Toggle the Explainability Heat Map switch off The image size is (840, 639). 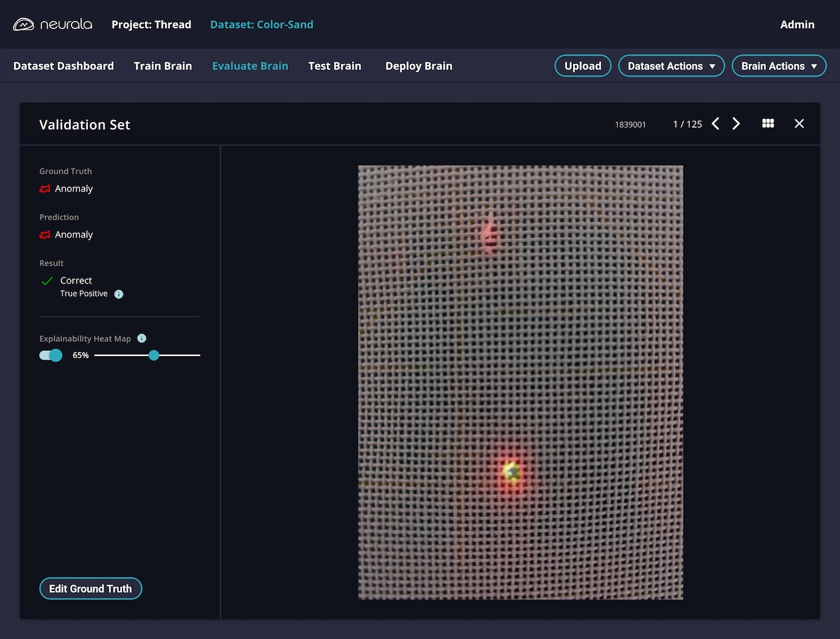[x=51, y=355]
